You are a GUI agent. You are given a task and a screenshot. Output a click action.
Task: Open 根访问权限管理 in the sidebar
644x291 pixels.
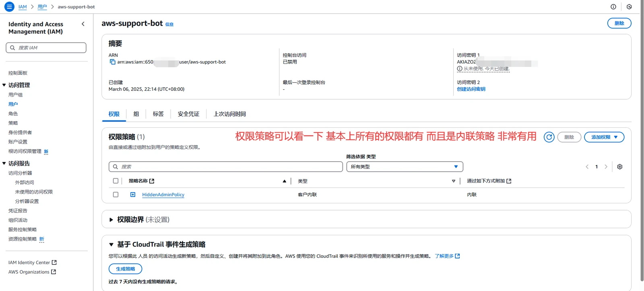coord(25,152)
